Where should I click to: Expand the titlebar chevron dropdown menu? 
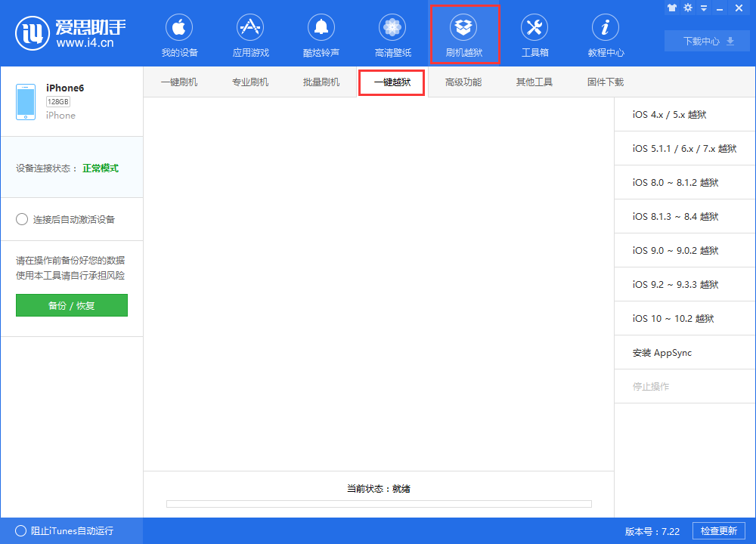[x=703, y=8]
